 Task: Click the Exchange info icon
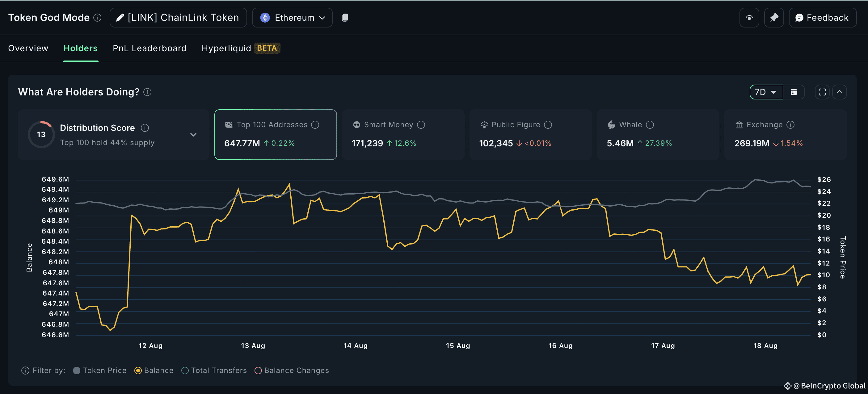point(790,125)
